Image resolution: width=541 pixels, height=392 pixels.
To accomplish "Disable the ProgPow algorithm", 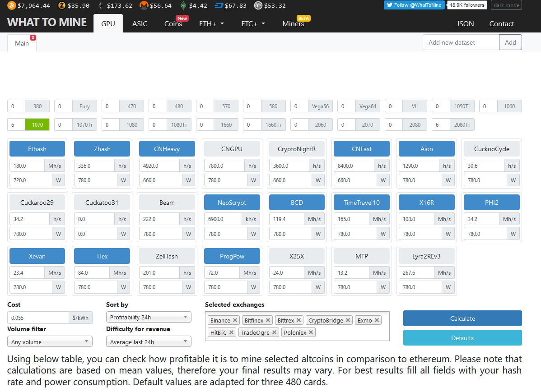I will [232, 257].
